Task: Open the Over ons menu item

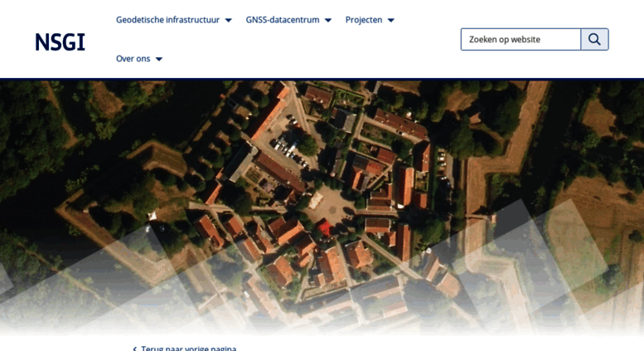Action: tap(133, 59)
